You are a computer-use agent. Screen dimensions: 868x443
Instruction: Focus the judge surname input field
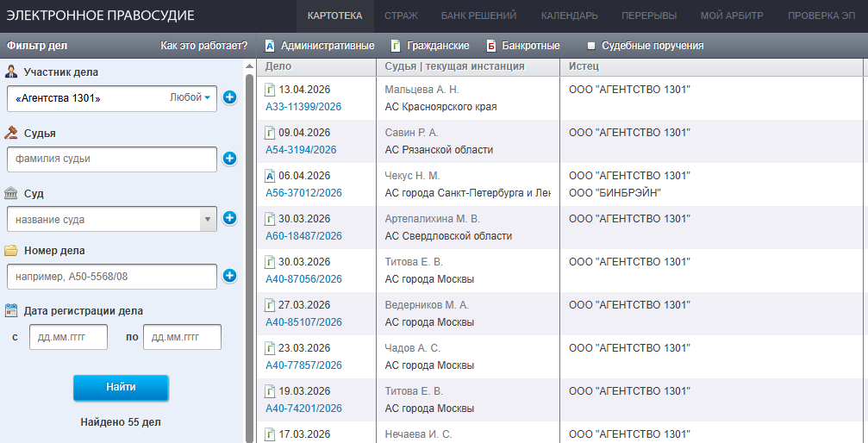point(112,159)
